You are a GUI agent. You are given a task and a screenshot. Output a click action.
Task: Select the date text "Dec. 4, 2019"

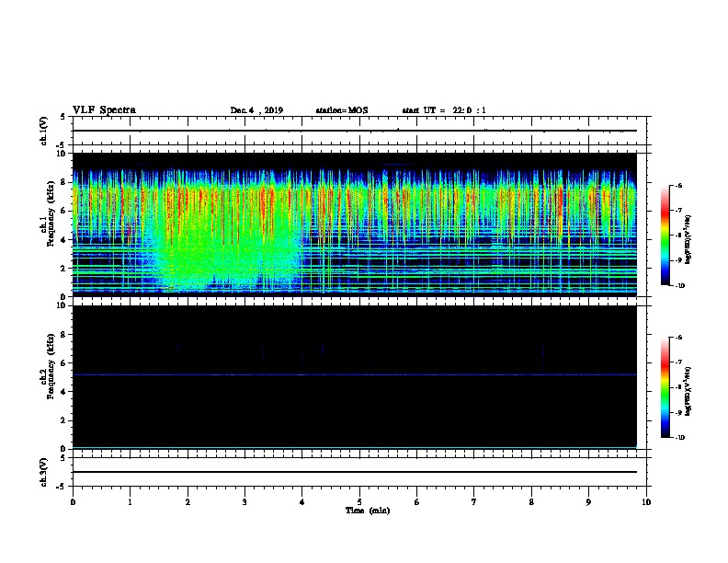click(256, 110)
